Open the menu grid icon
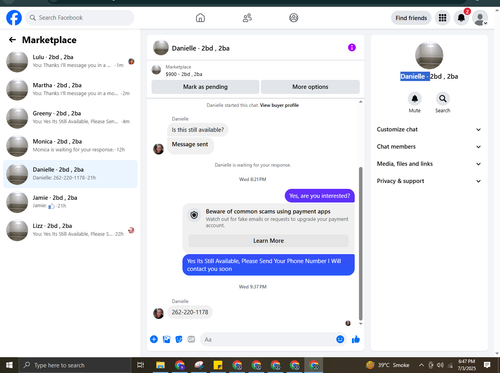500x373 pixels. point(442,18)
